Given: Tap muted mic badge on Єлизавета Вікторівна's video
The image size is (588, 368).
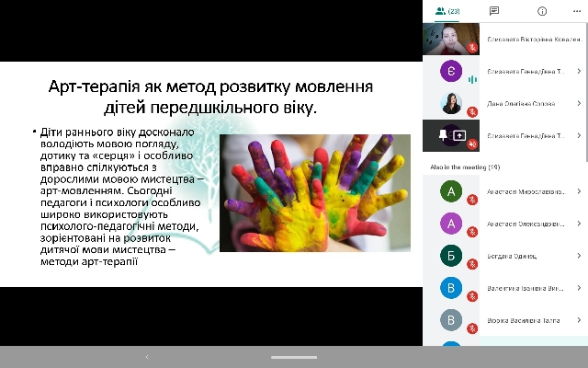Looking at the screenshot, I should (472, 47).
